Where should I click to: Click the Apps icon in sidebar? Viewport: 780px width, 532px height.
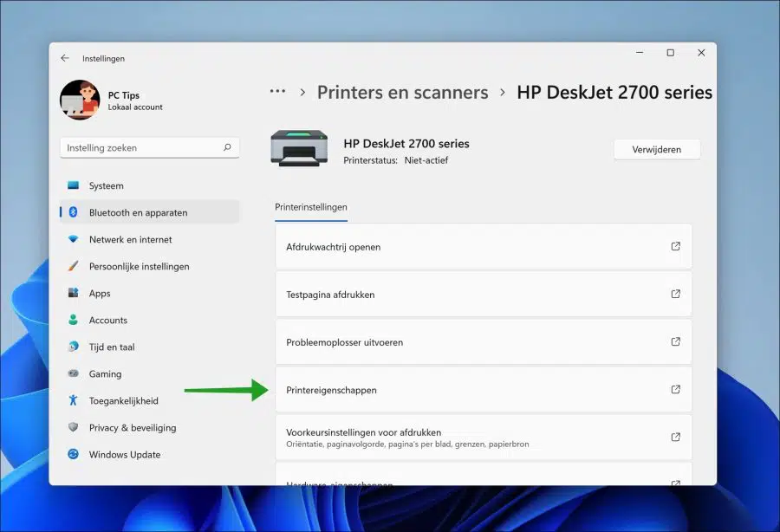click(73, 293)
